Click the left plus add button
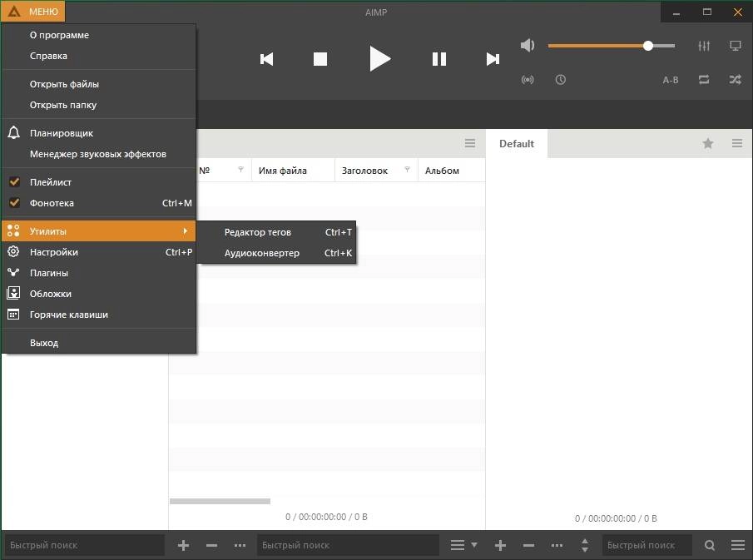This screenshot has height=560, width=753. (x=183, y=545)
